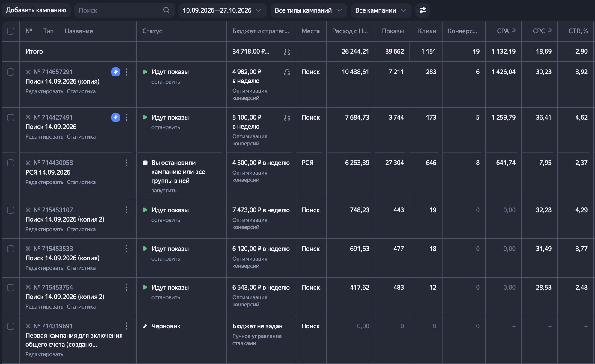This screenshot has width=595, height=364.
Task: Click budget 7 473,00 ₽ в неделю
Action: click(261, 210)
